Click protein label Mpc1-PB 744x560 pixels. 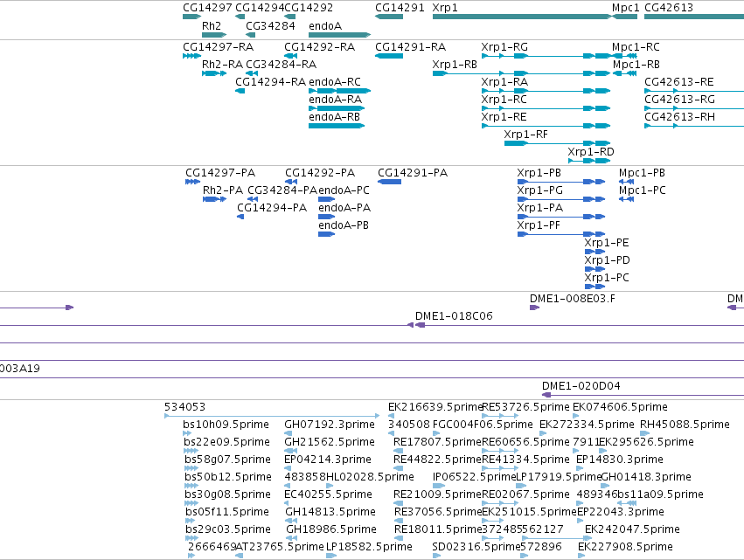coord(642,173)
